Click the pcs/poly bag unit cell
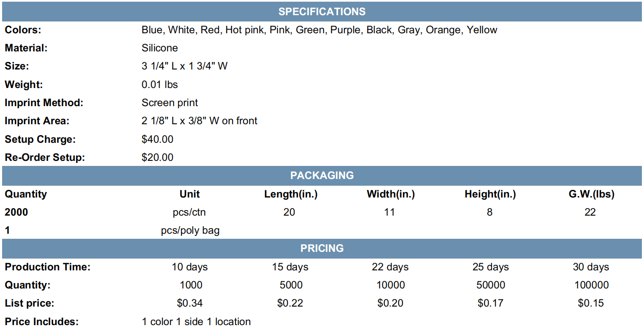Image resolution: width=644 pixels, height=331 pixels. pyautogui.click(x=190, y=230)
